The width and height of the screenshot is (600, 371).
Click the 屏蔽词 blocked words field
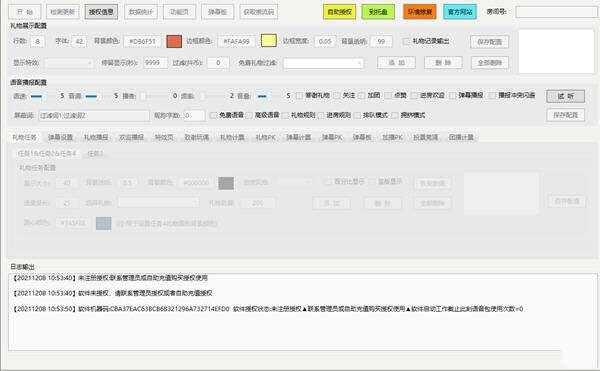94,116
